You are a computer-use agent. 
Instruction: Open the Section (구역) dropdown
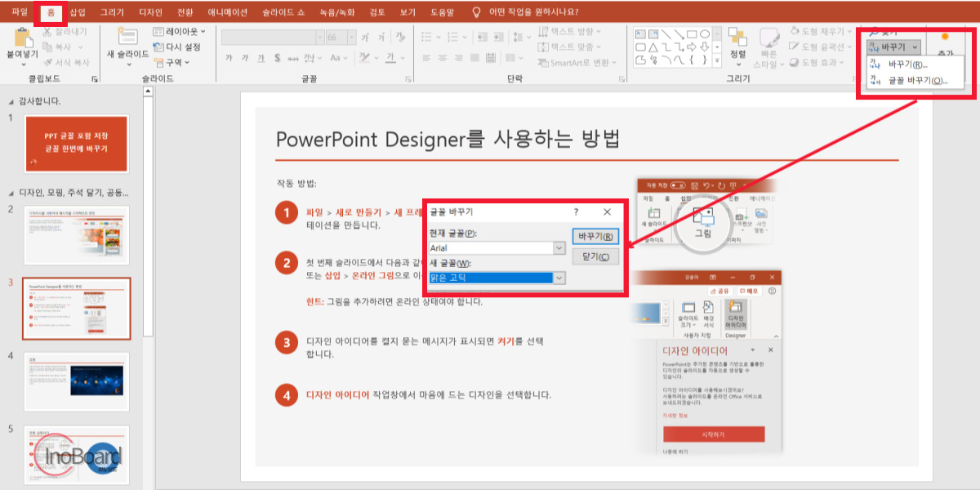tap(171, 61)
